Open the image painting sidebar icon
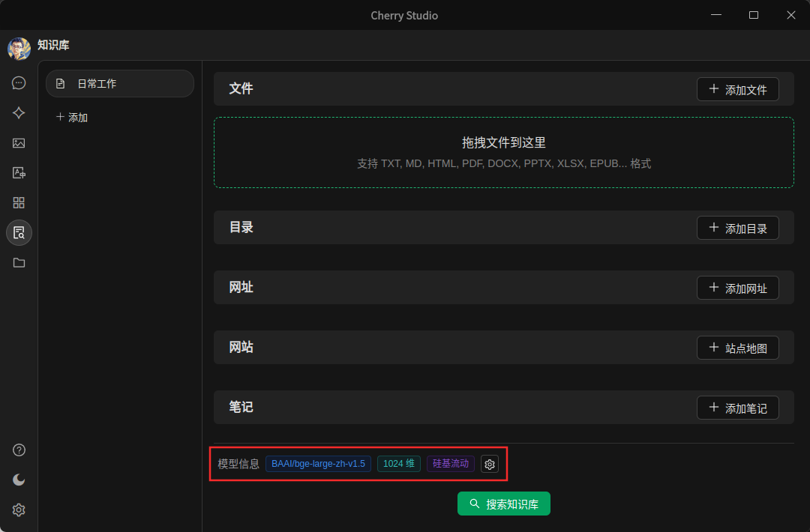The width and height of the screenshot is (810, 532). (19, 143)
